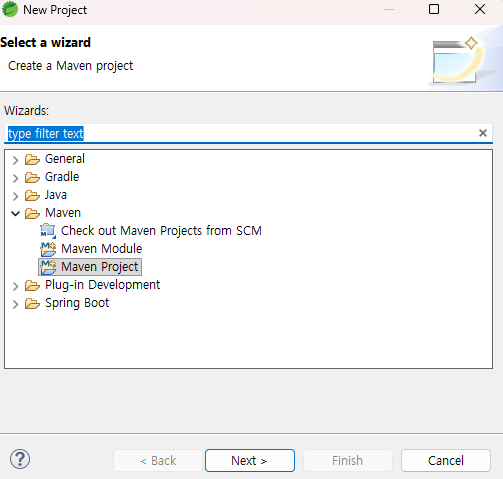The image size is (503, 479).
Task: Close the New Project dialog
Action: 480,9
